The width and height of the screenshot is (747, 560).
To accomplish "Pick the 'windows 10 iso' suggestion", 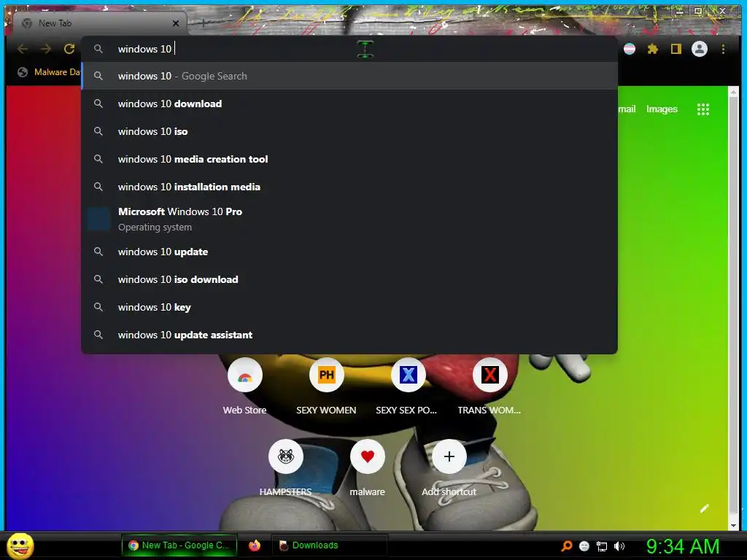I will point(349,131).
